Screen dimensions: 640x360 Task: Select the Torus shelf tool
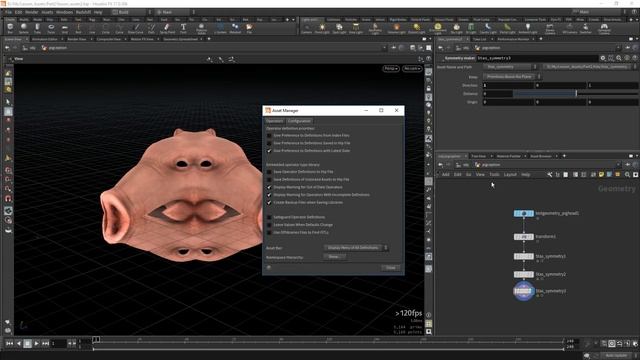coord(51,28)
